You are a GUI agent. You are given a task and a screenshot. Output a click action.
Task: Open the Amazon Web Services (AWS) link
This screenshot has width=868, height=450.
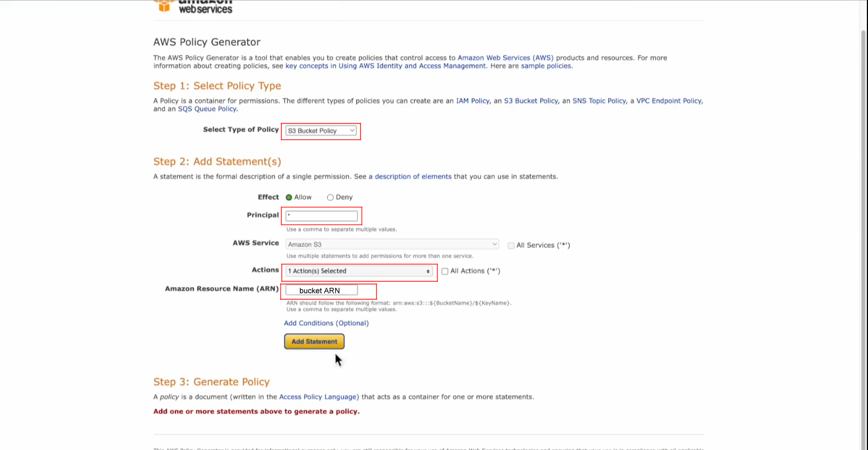coord(505,58)
